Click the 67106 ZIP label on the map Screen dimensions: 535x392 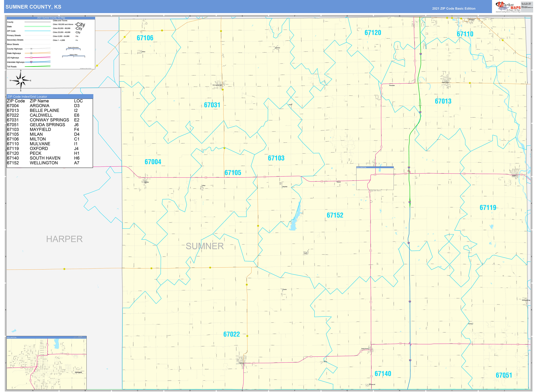click(x=145, y=38)
